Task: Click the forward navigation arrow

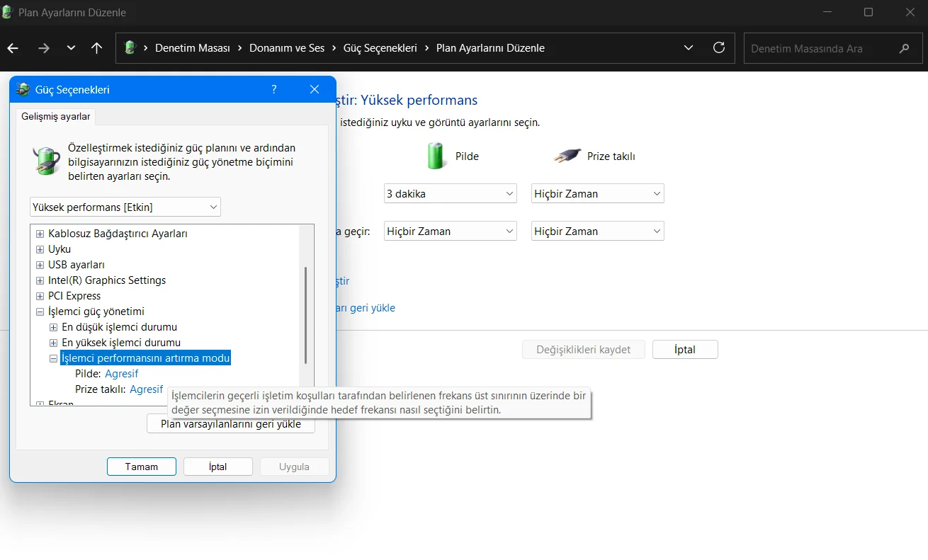Action: click(x=44, y=48)
